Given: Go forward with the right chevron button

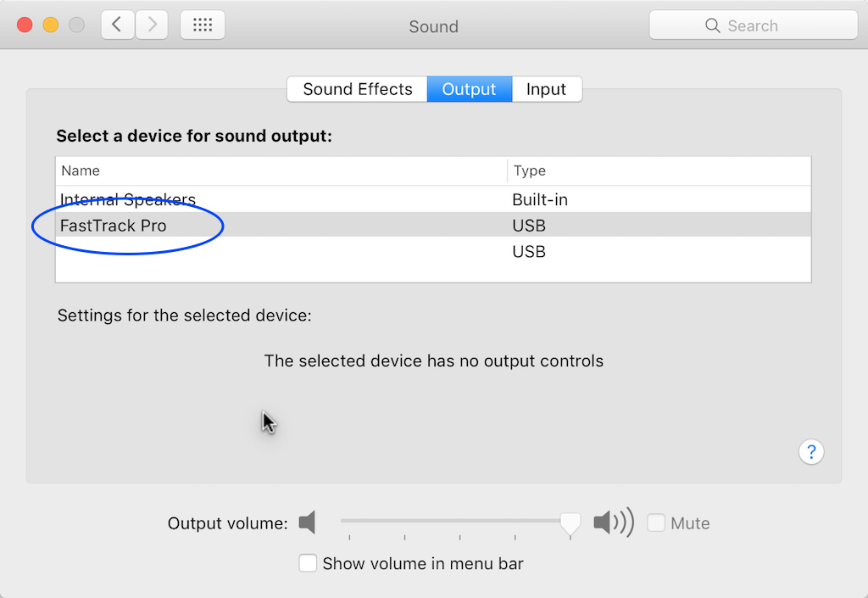Looking at the screenshot, I should (x=152, y=25).
